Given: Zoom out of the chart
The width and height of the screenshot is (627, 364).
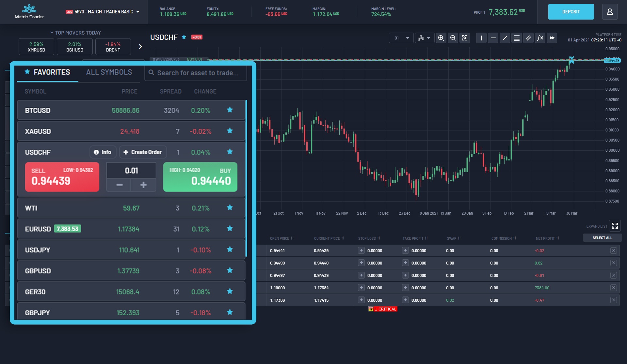Looking at the screenshot, I should pyautogui.click(x=453, y=38).
